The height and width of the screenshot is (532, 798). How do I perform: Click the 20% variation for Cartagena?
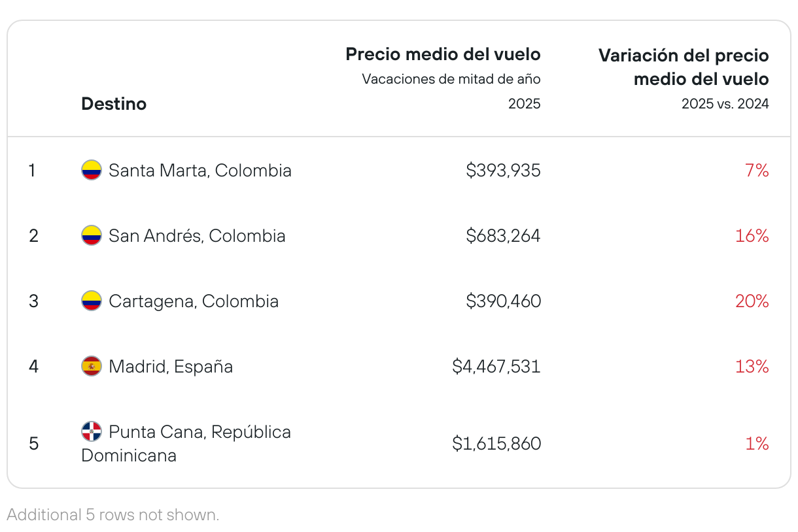coord(752,301)
